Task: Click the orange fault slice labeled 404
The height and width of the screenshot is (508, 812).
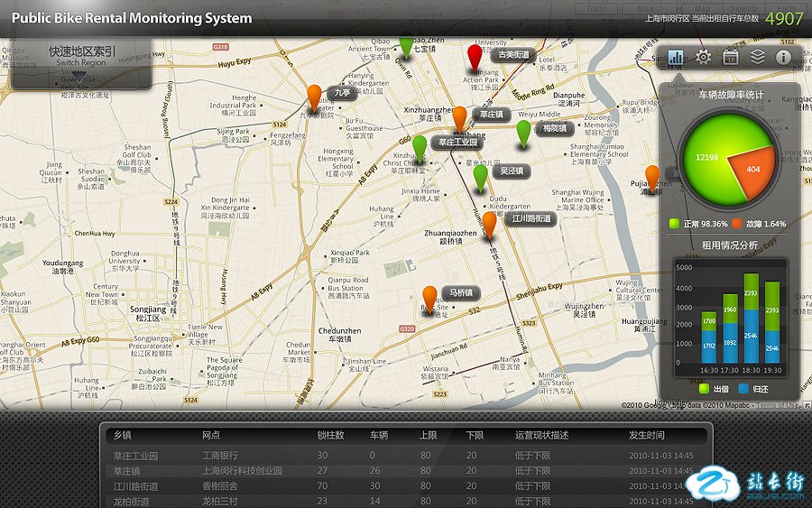Action: (753, 170)
